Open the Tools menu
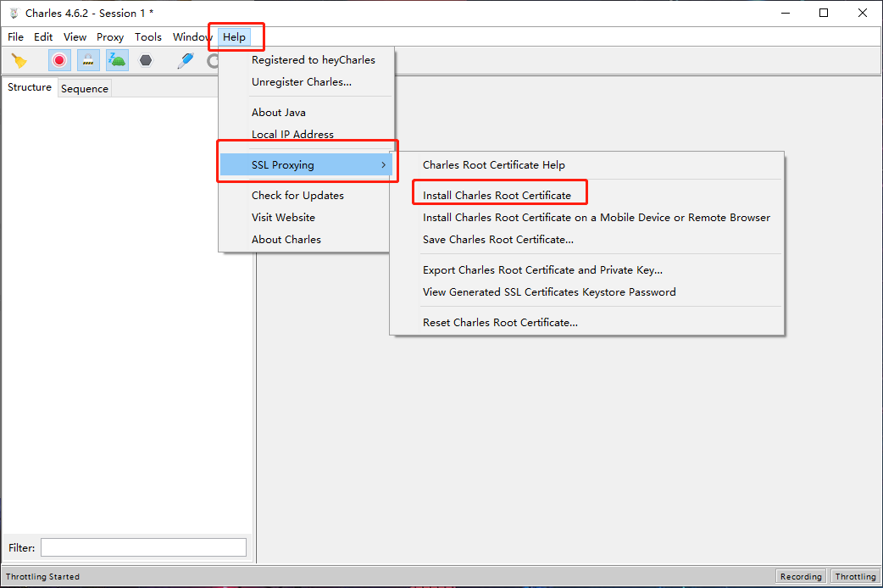This screenshot has height=588, width=883. pos(148,37)
